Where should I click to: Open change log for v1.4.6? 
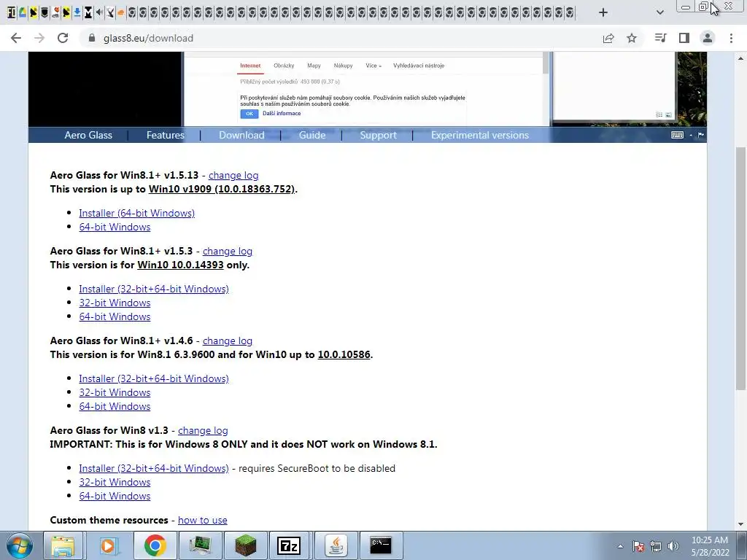[x=228, y=341]
